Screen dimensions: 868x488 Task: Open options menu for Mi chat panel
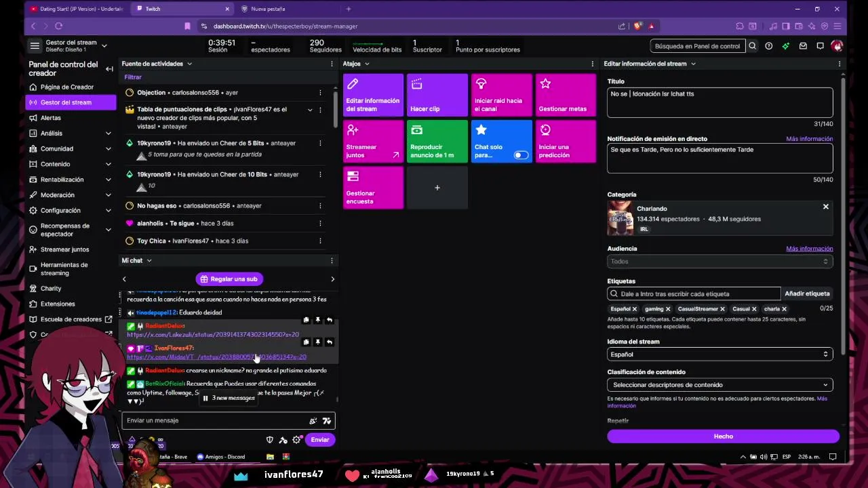(332, 260)
